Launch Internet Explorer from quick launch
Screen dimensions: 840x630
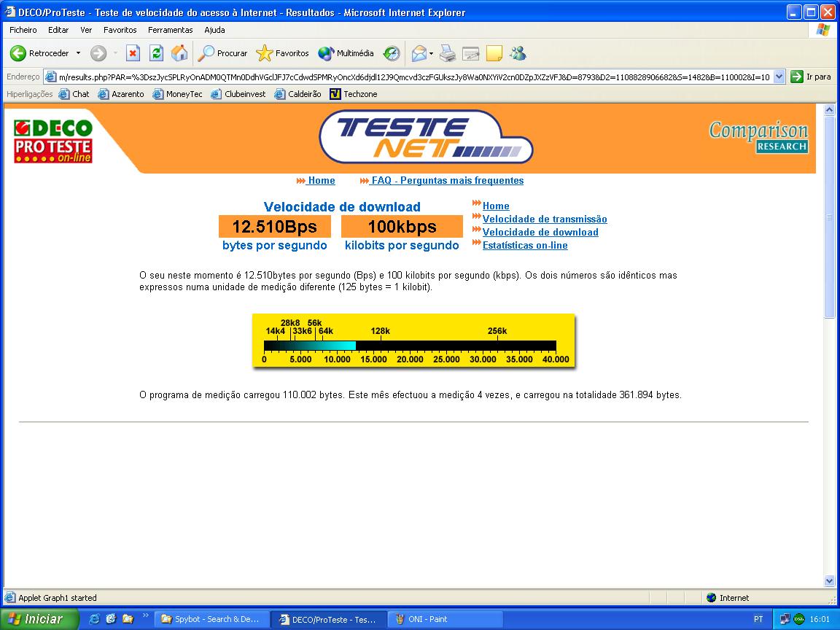coord(95,619)
